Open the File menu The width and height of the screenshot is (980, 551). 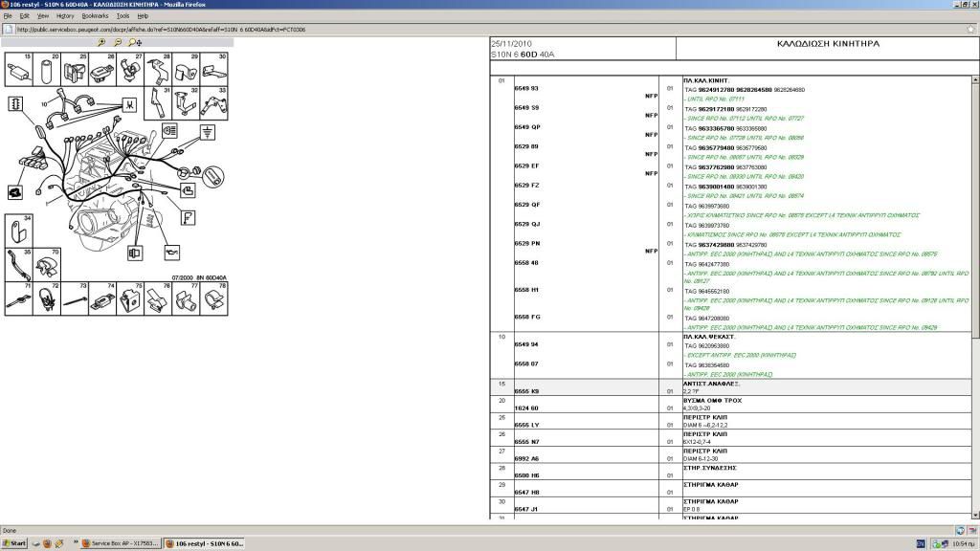click(8, 15)
